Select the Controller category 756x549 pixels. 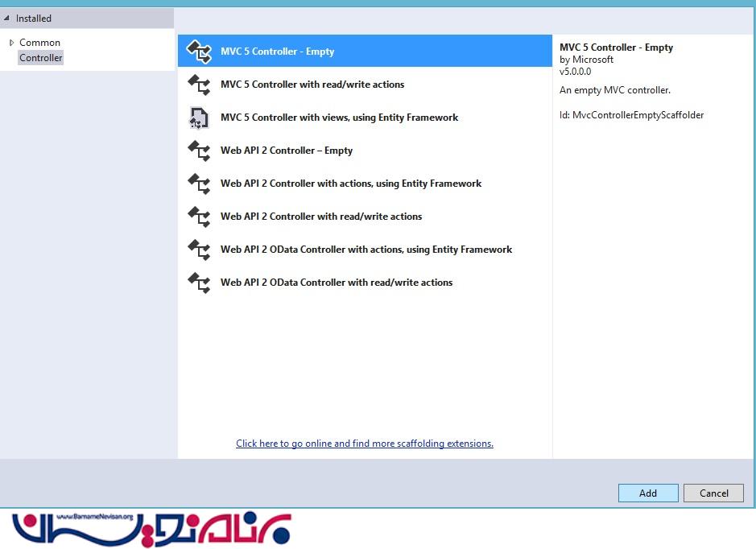(x=40, y=58)
